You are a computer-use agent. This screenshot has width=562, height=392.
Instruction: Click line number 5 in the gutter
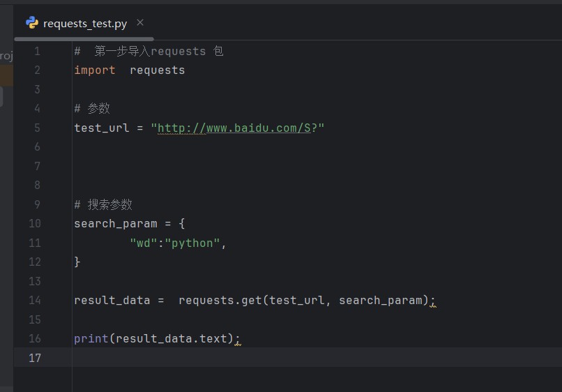[x=37, y=128]
